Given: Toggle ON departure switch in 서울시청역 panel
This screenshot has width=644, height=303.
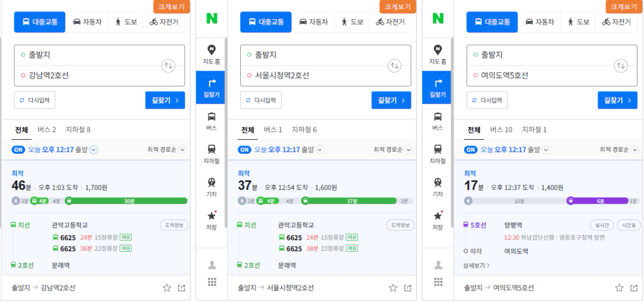Looking at the screenshot, I should coord(244,150).
